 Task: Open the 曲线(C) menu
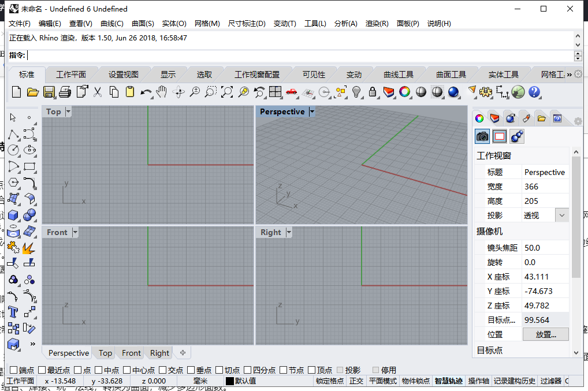(111, 24)
